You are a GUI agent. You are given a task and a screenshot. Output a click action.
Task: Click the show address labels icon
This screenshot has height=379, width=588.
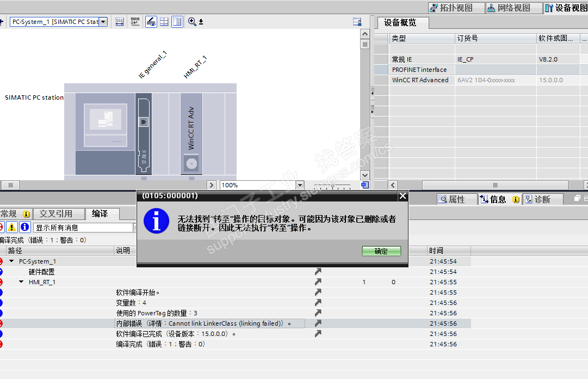(x=119, y=22)
